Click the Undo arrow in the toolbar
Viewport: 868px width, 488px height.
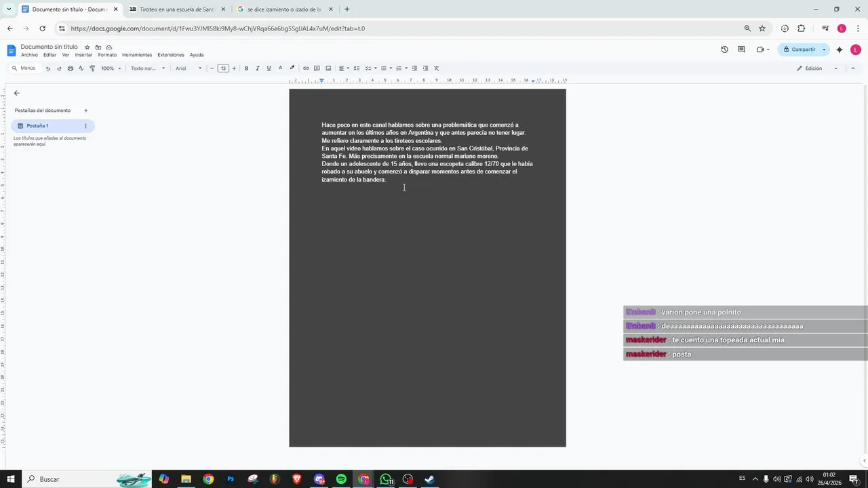click(47, 68)
